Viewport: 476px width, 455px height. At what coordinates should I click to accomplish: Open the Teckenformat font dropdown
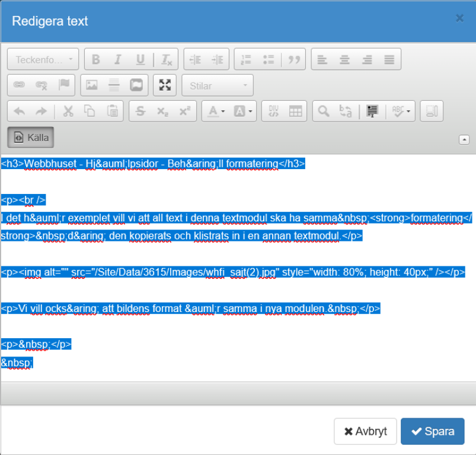pos(43,59)
